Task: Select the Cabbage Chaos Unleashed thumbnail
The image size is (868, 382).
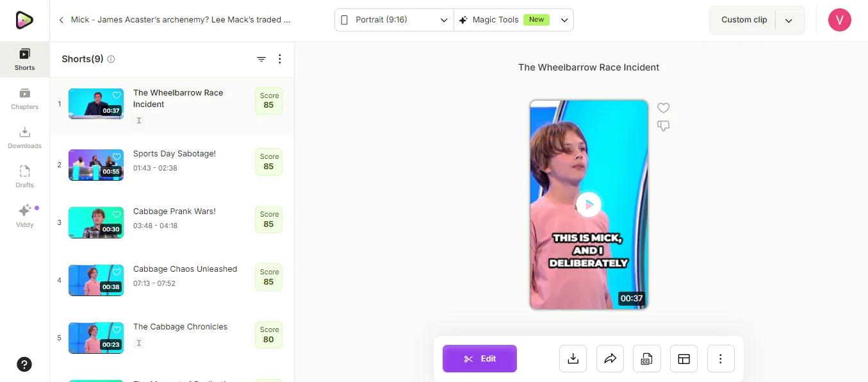Action: click(96, 280)
